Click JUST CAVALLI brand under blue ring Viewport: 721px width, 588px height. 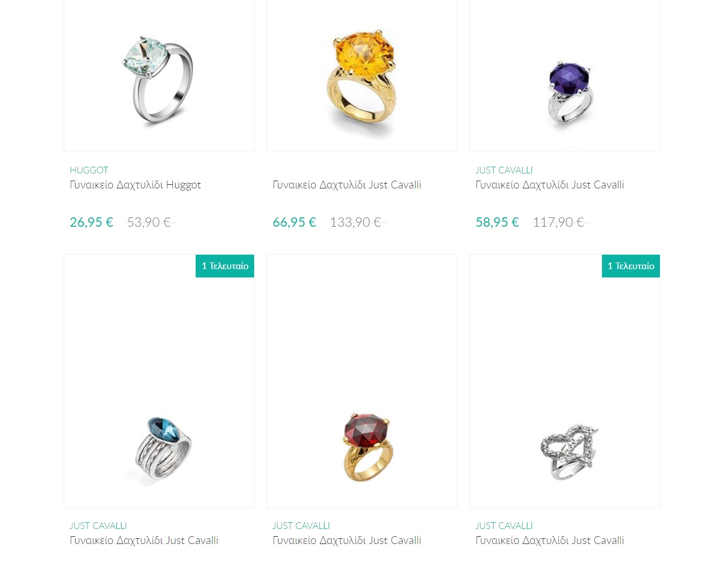point(98,526)
